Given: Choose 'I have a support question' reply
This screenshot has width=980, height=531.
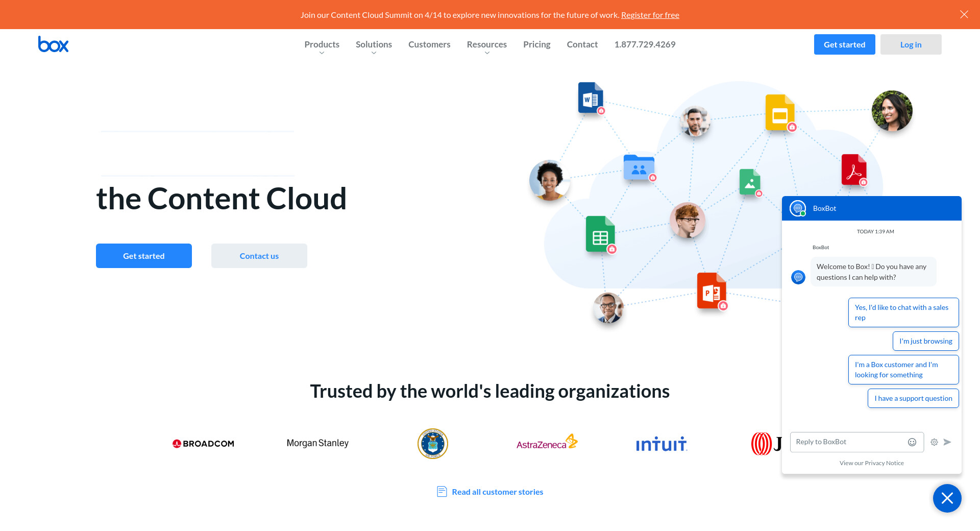Looking at the screenshot, I should coord(913,398).
